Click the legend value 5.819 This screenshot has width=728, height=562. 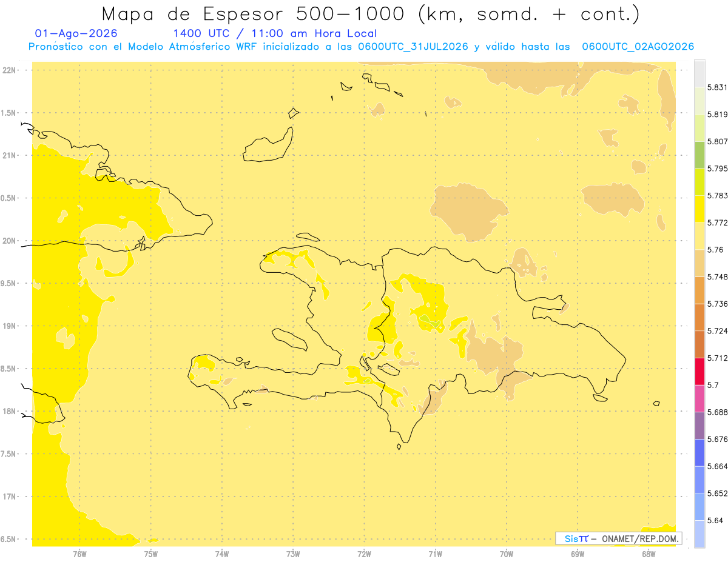[718, 115]
